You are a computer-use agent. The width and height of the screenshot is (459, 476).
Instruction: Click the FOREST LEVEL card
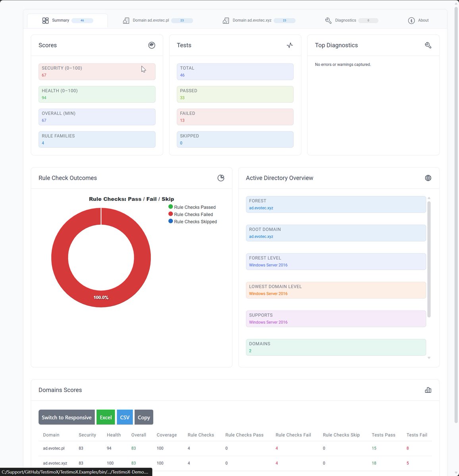(x=336, y=261)
